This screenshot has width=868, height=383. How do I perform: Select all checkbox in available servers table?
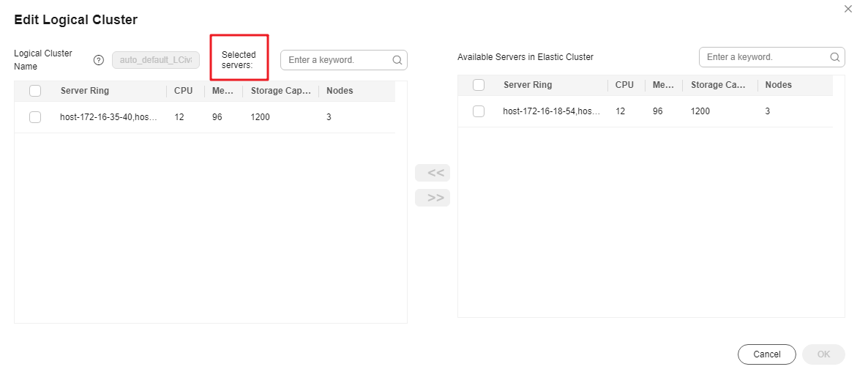point(479,85)
